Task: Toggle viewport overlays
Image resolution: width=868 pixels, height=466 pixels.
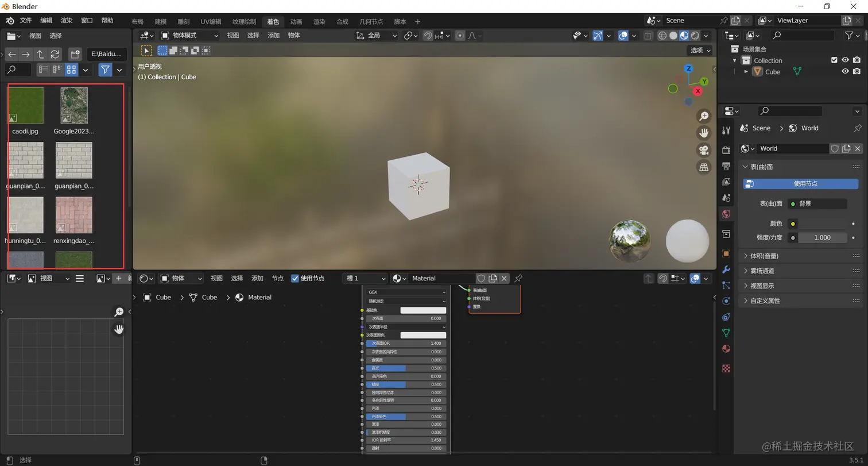Action: tap(623, 36)
